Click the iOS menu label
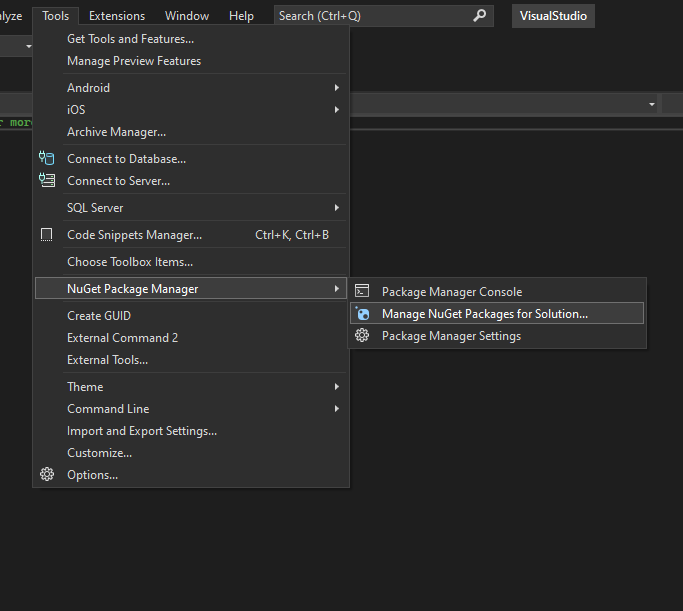Viewport: 683px width, 611px height. point(76,110)
